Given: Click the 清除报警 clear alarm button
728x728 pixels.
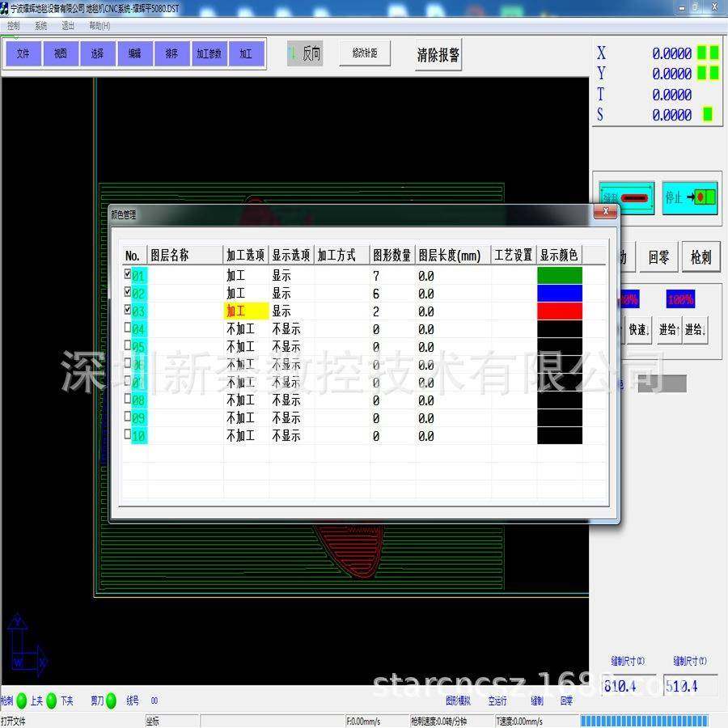Looking at the screenshot, I should (438, 55).
